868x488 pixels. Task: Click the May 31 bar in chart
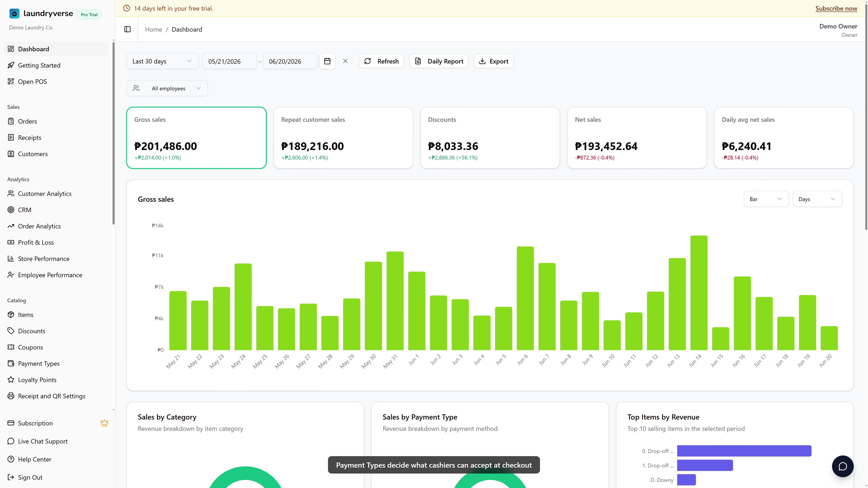coord(395,301)
